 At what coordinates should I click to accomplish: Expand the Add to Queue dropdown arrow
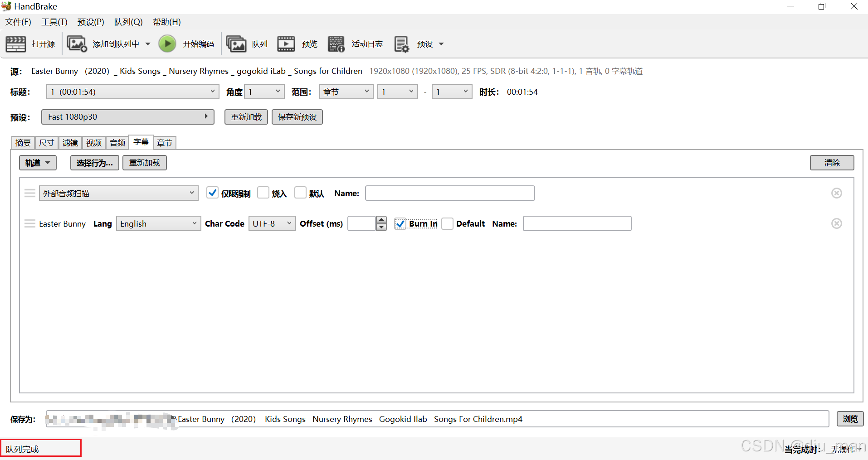point(148,44)
